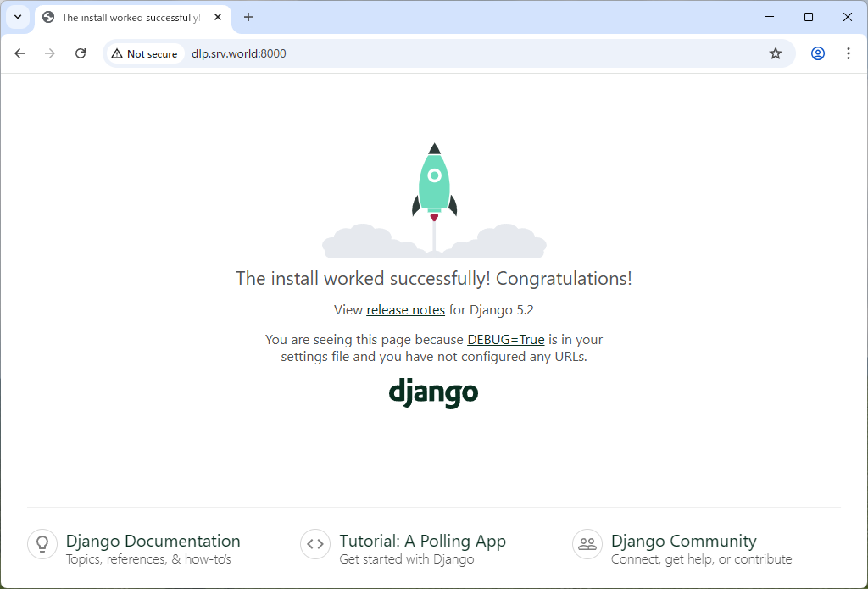Click the DEBUG=True link
This screenshot has width=868, height=589.
point(505,339)
